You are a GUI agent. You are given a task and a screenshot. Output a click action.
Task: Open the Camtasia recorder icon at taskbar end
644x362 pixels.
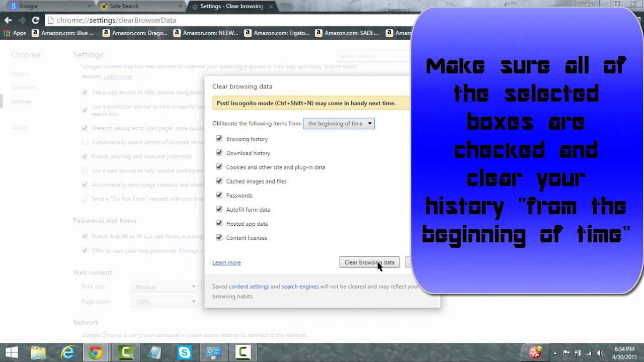[243, 352]
